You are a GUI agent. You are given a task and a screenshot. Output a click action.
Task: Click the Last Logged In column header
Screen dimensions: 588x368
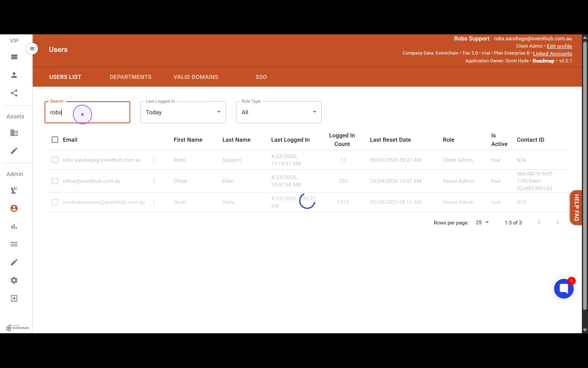click(290, 140)
